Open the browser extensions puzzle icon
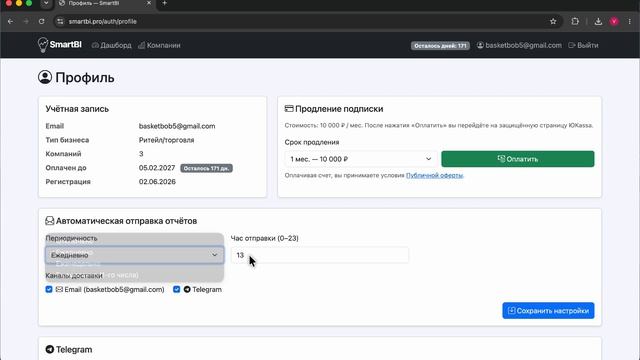The width and height of the screenshot is (640, 360). [x=575, y=21]
